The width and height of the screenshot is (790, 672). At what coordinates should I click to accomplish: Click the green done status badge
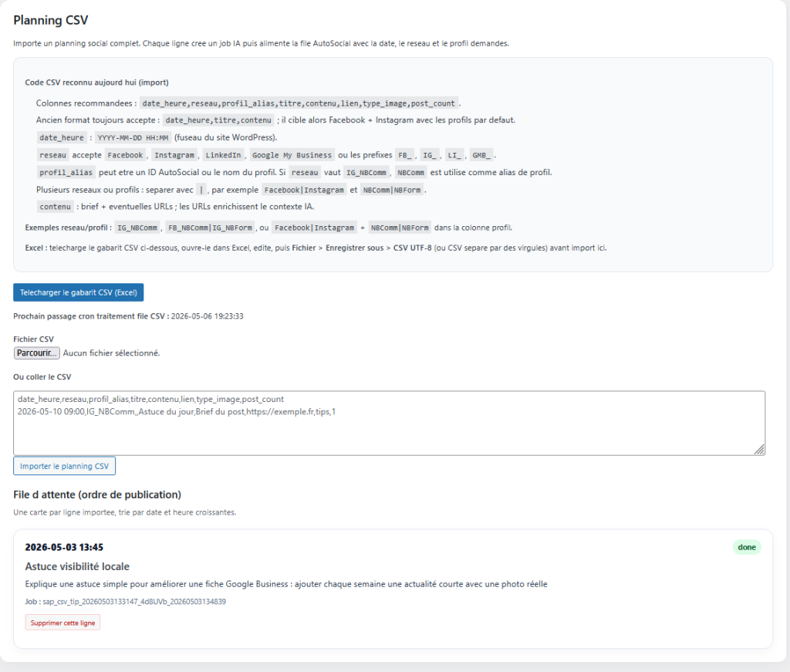[x=747, y=547]
